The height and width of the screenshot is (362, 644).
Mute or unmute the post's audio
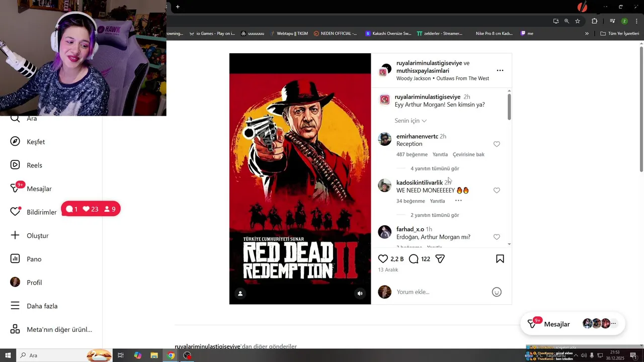click(x=360, y=294)
